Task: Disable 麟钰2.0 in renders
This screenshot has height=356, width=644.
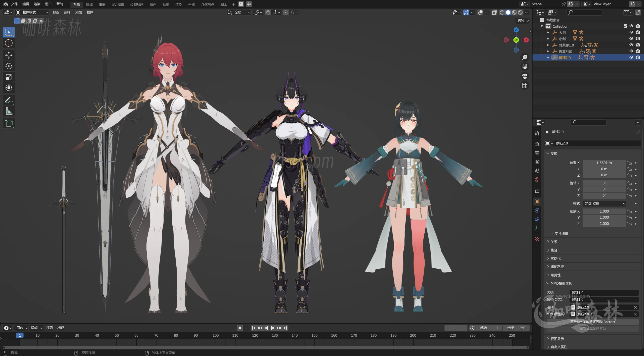Action: (638, 58)
